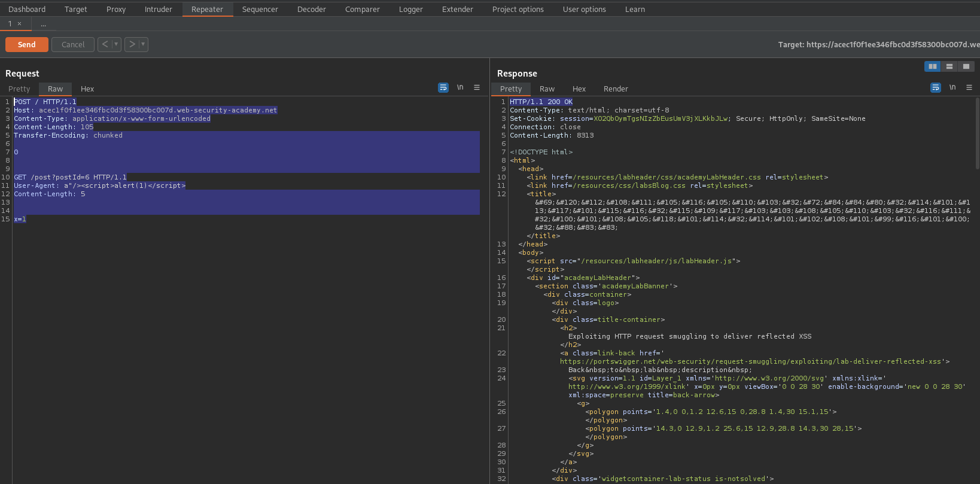Switch Response view to Raw

coord(547,89)
